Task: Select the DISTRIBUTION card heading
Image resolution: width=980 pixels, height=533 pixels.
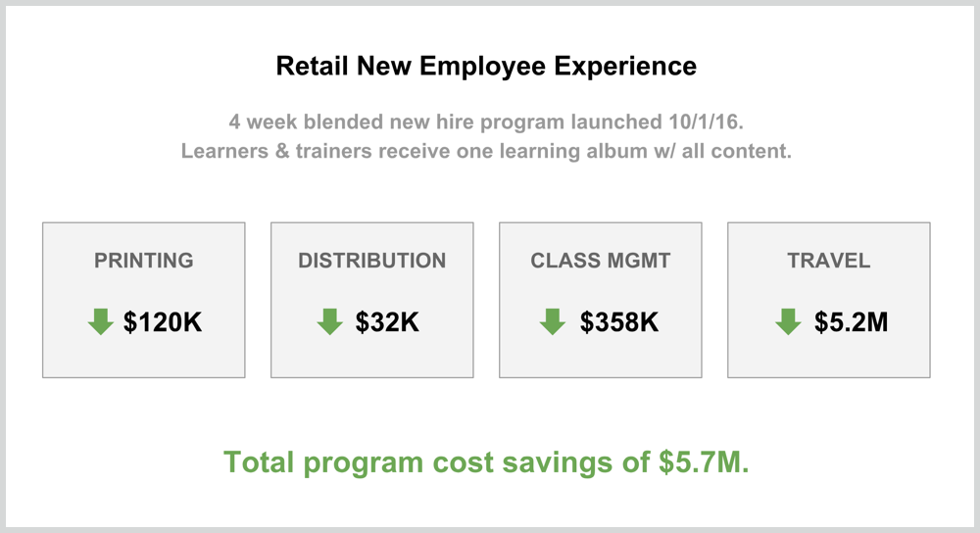Action: [371, 260]
